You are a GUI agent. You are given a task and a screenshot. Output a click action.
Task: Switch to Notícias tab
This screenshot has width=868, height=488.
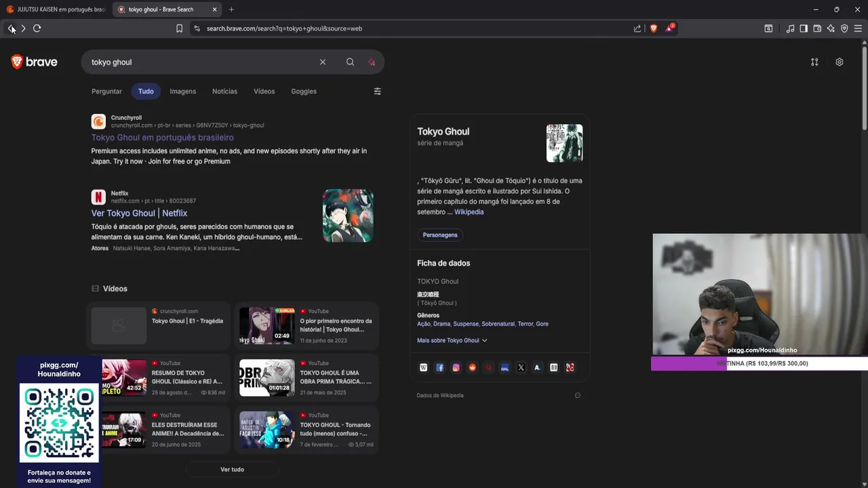point(224,91)
